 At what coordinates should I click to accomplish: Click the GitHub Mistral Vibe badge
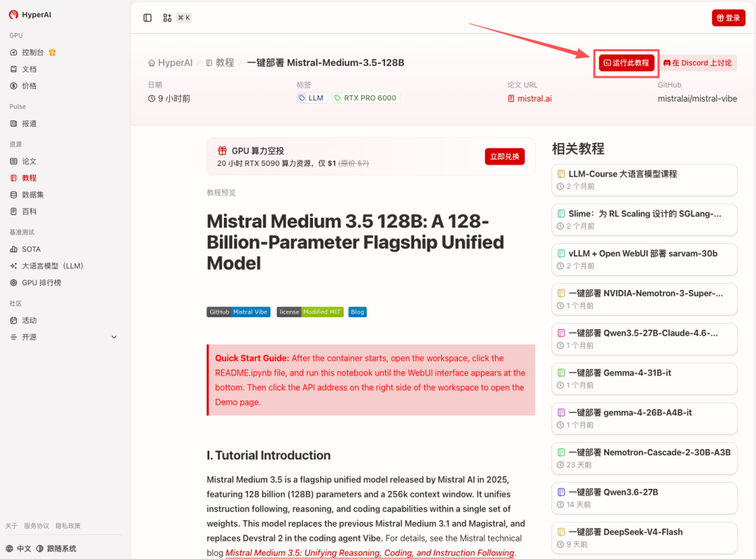tap(239, 312)
